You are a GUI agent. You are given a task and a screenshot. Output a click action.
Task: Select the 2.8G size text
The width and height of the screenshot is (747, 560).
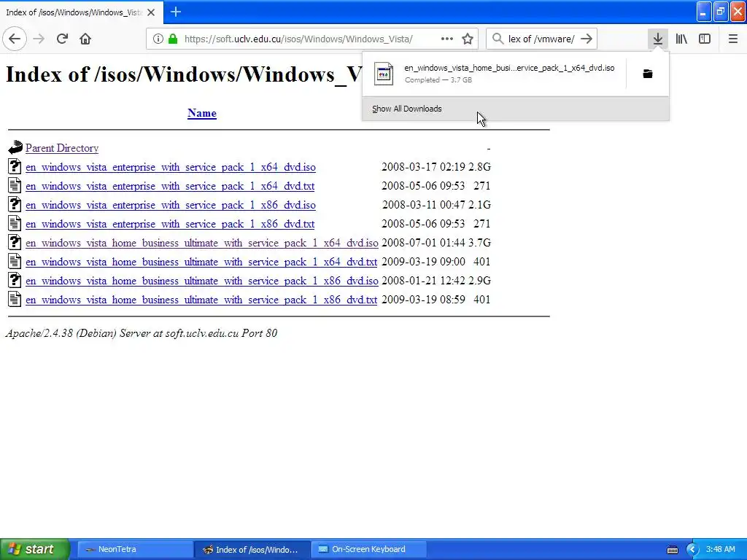(479, 167)
